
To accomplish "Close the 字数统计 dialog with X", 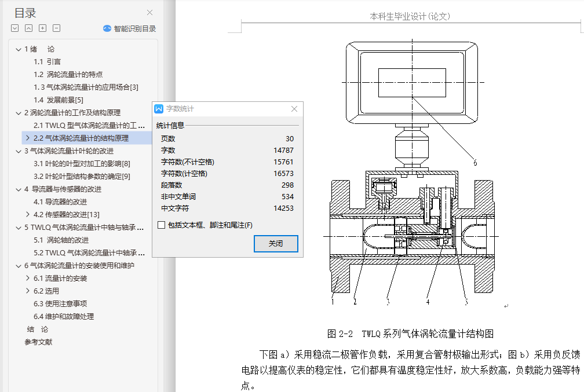I will pos(294,109).
